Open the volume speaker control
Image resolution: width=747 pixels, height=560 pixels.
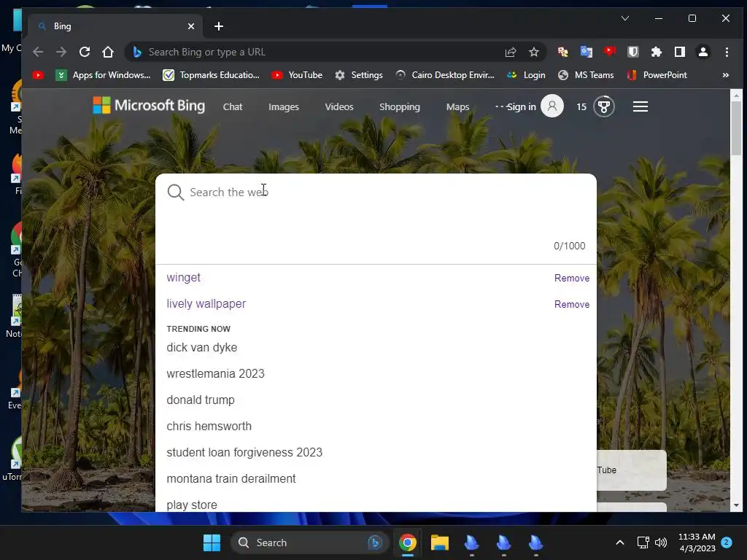[x=661, y=542]
